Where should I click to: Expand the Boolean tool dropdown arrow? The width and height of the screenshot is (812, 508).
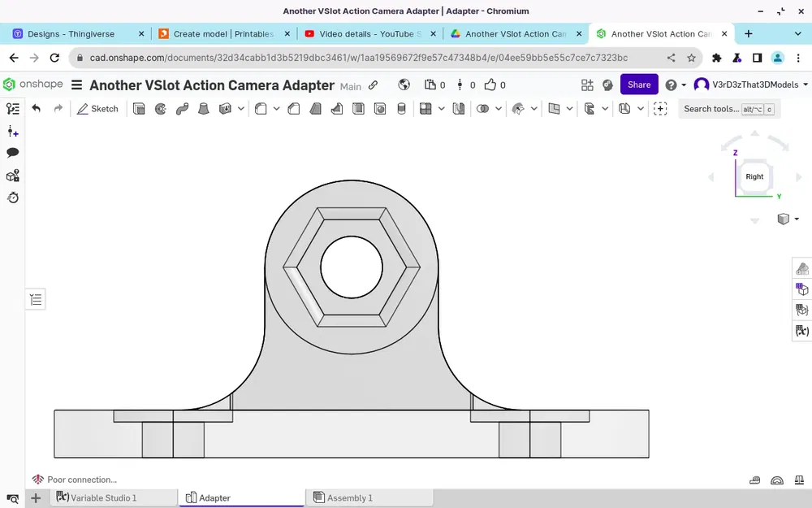point(499,109)
